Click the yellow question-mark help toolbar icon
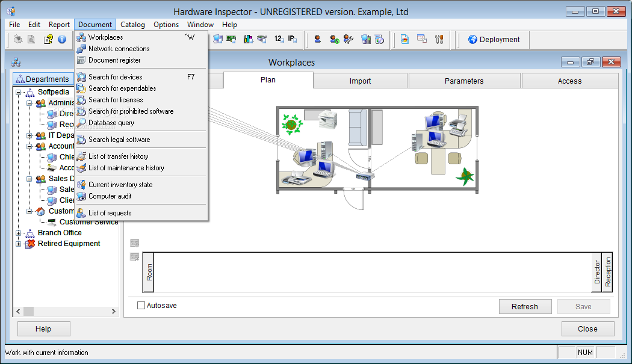Image resolution: width=632 pixels, height=364 pixels. pyautogui.click(x=48, y=39)
